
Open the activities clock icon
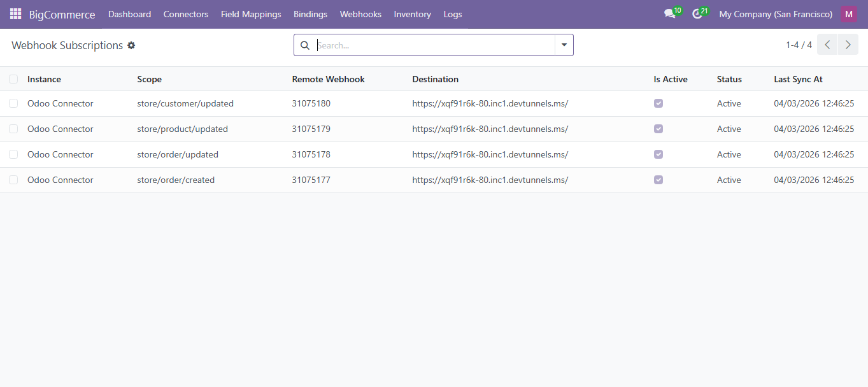pyautogui.click(x=697, y=14)
